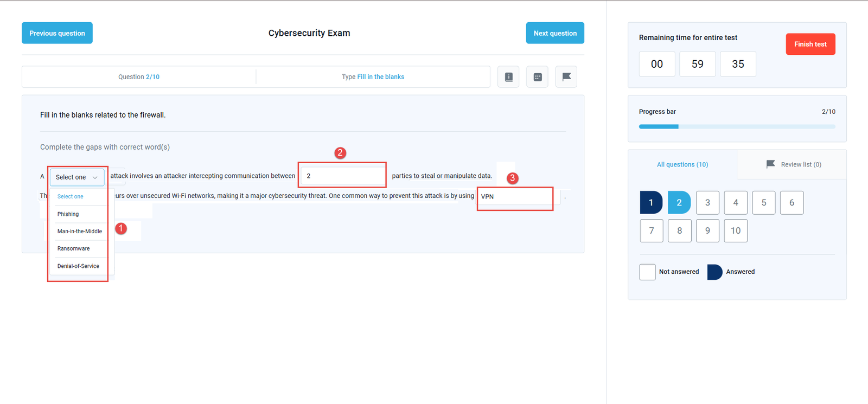The width and height of the screenshot is (868, 404).
Task: Click the progress bar
Action: point(737,126)
